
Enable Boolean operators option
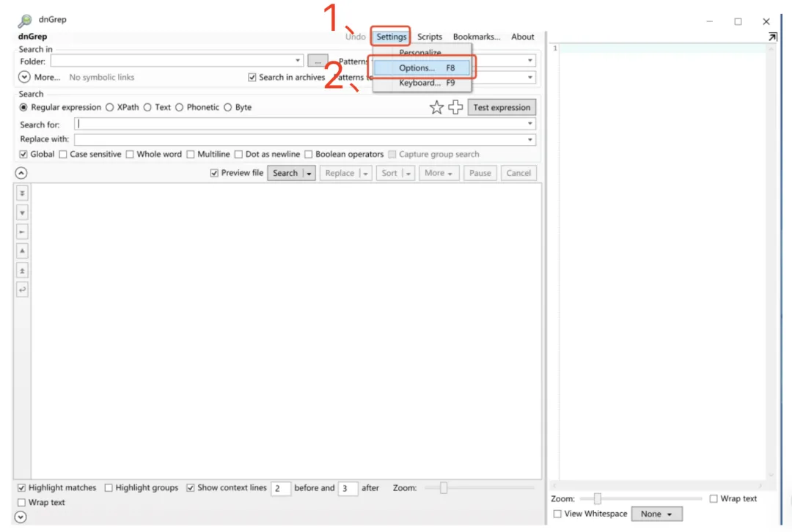click(309, 155)
